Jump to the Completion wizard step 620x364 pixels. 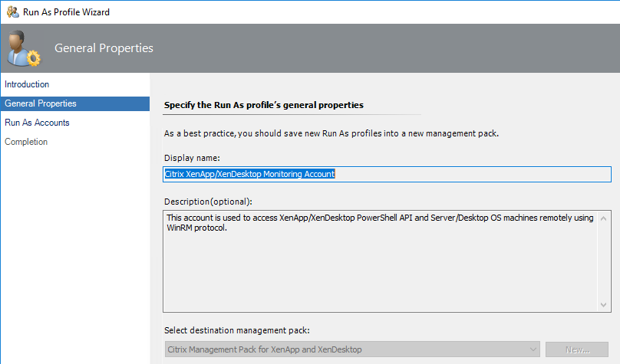pyautogui.click(x=26, y=142)
